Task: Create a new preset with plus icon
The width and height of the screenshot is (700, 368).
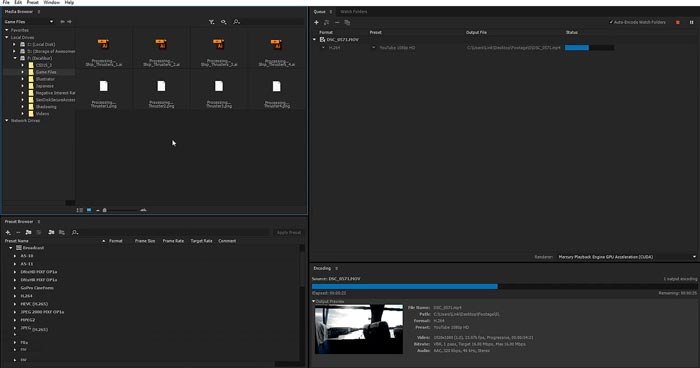Action: [x=8, y=232]
